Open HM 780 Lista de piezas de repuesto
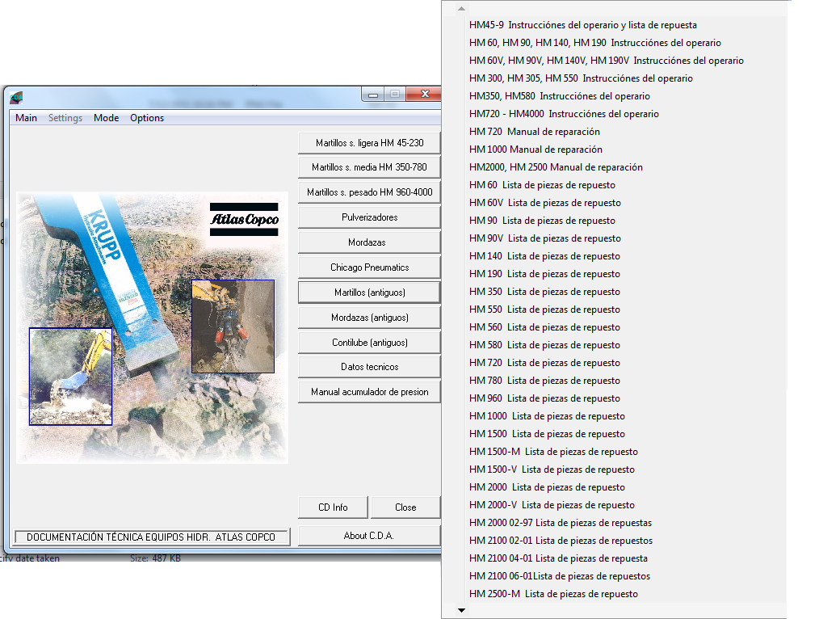The height and width of the screenshot is (619, 840). point(544,380)
